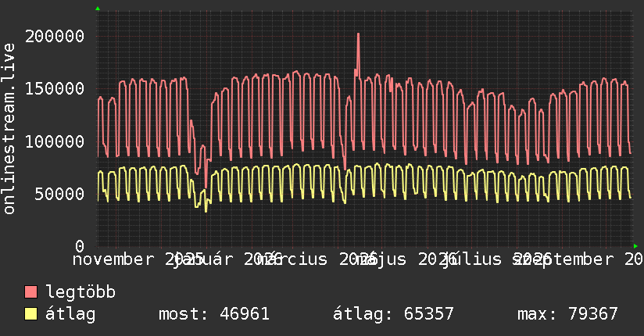The width and height of the screenshot is (644, 336).
Task: Click the 100000 y-axis label
Action: (55, 141)
